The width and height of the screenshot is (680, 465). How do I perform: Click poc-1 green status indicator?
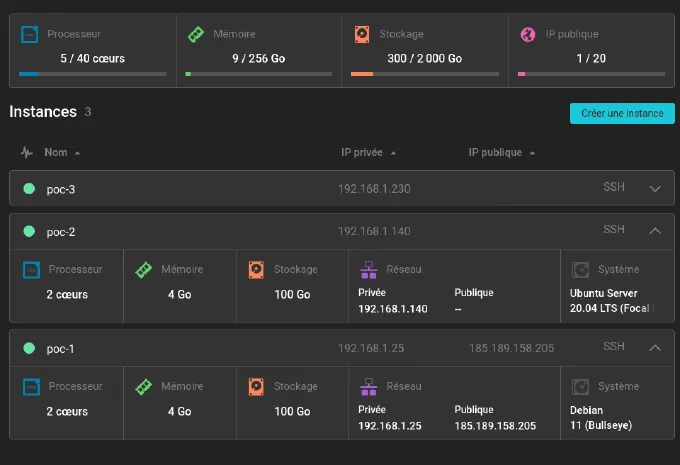click(29, 348)
